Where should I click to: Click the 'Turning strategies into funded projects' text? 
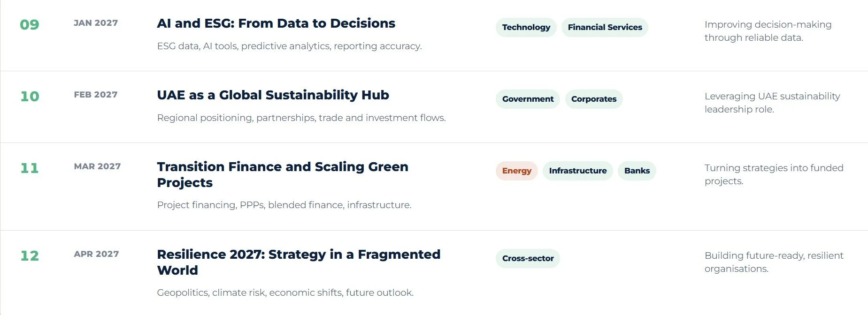(774, 174)
